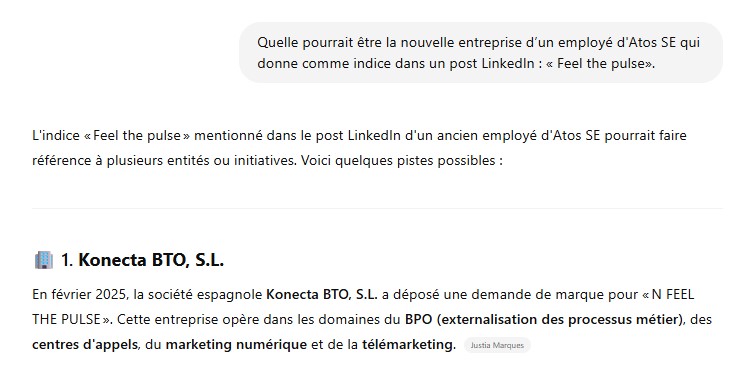Click "En février 2025" in the paragraph
The height and width of the screenshot is (375, 739).
tap(79, 294)
